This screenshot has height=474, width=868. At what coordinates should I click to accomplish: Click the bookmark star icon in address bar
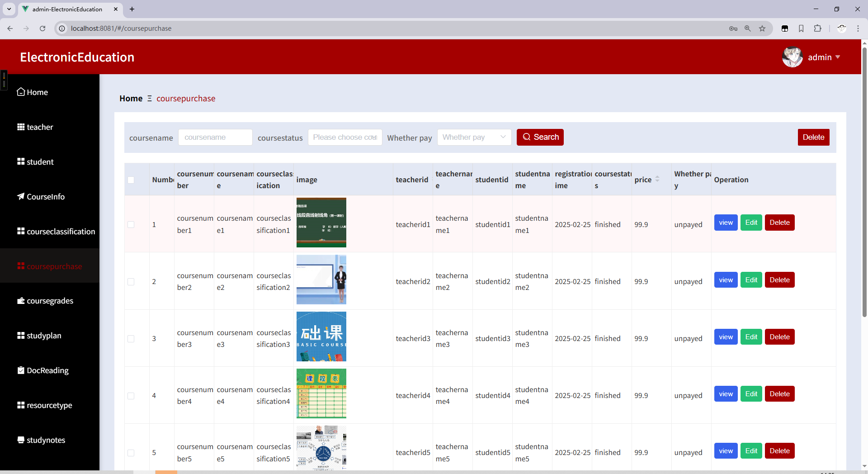(x=762, y=28)
